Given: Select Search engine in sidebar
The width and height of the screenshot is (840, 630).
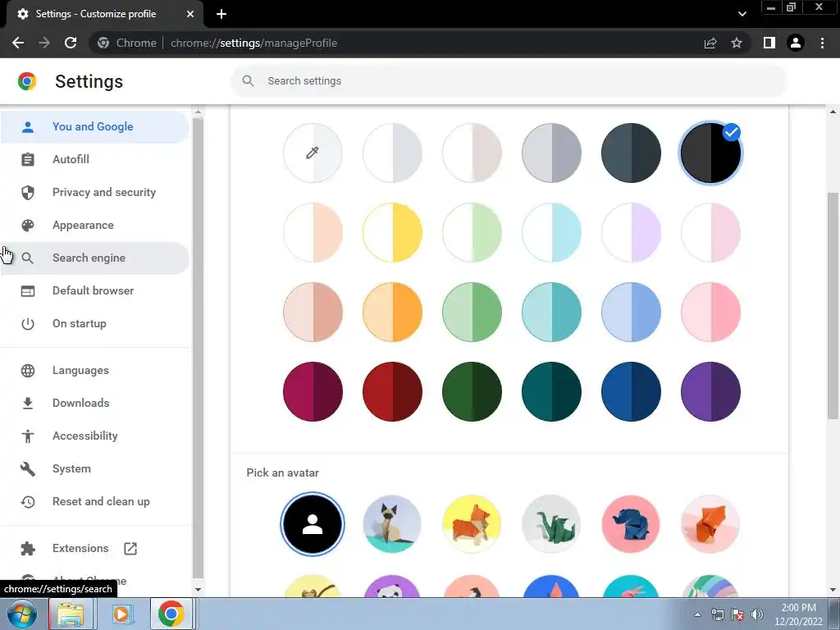Looking at the screenshot, I should point(95,258).
